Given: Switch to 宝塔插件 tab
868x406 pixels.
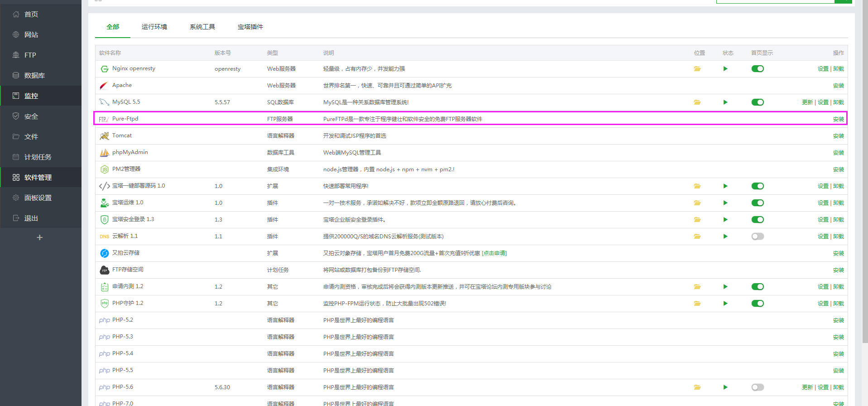Looking at the screenshot, I should 250,27.
